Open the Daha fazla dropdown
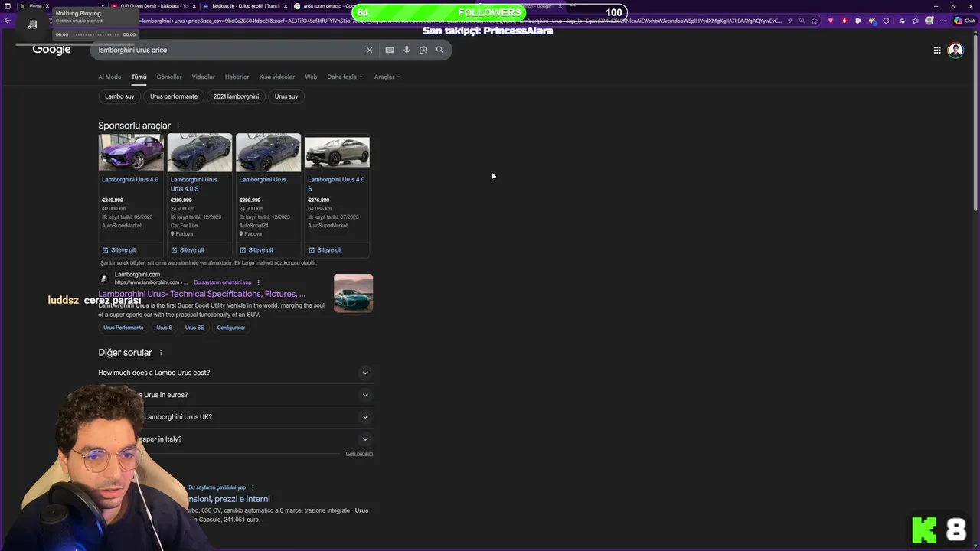980x551 pixels. pyautogui.click(x=345, y=77)
